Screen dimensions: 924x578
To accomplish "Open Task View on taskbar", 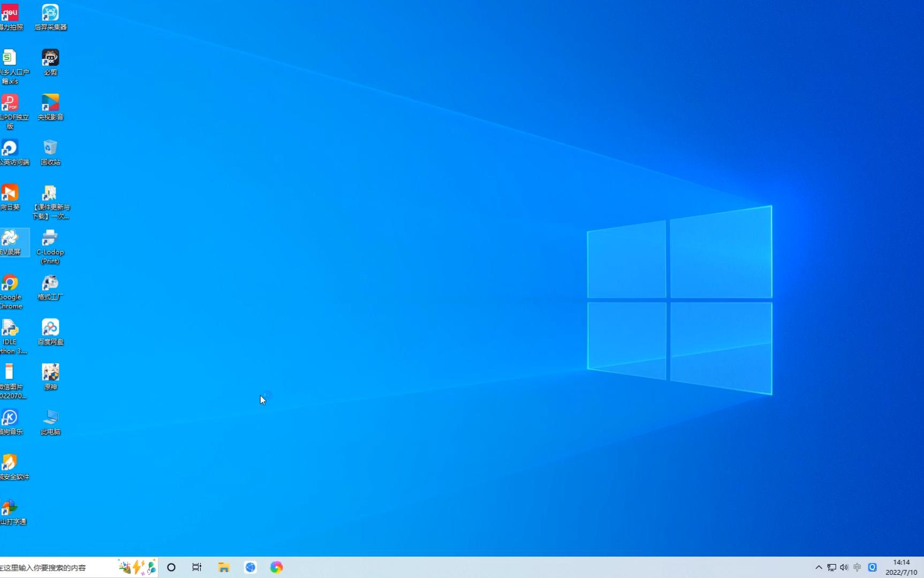I will click(x=197, y=567).
